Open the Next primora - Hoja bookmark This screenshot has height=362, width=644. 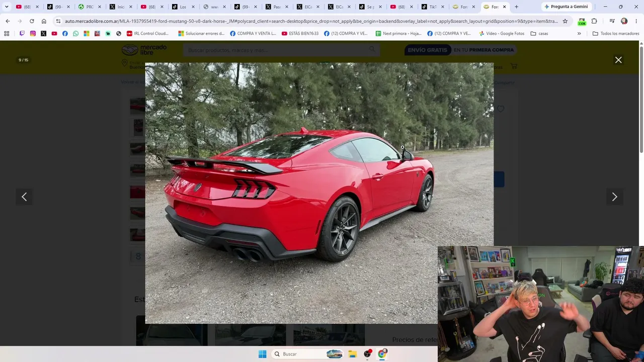coord(398,33)
